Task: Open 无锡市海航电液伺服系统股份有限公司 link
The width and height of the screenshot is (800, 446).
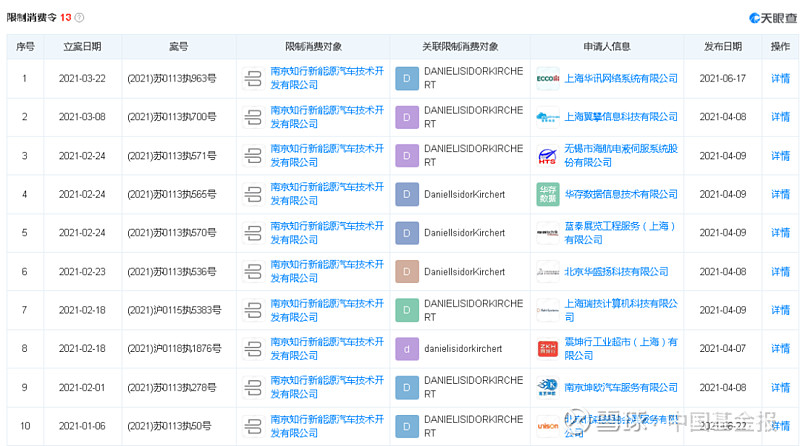Action: tap(621, 156)
